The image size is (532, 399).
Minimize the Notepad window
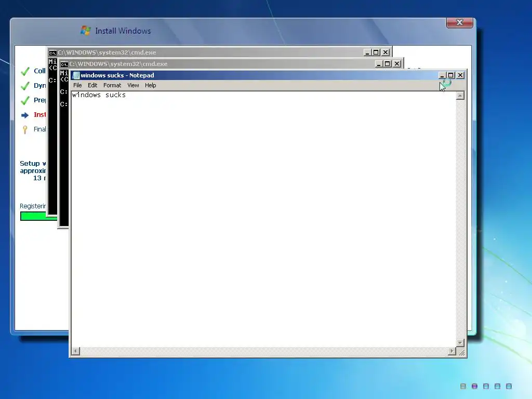[x=442, y=75]
